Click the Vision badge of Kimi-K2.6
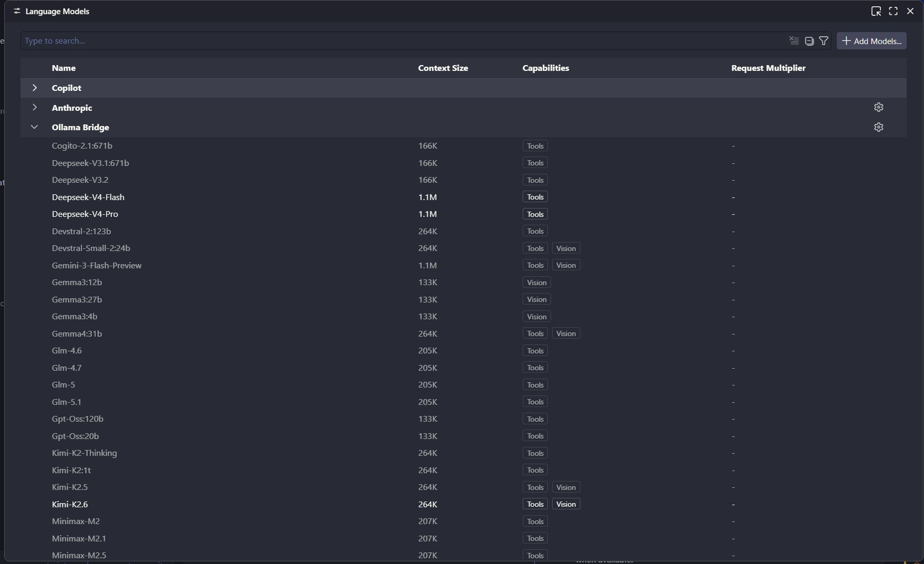Viewport: 924px width, 564px height. [x=566, y=504]
